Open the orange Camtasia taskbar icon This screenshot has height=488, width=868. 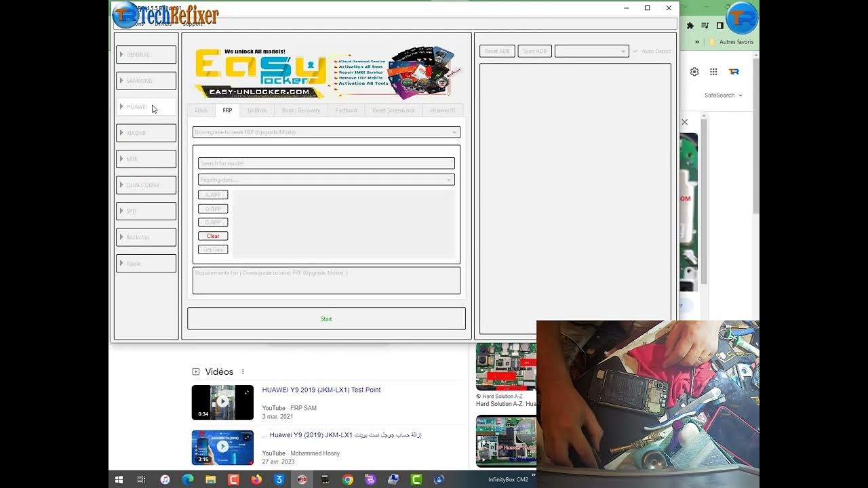click(233, 480)
